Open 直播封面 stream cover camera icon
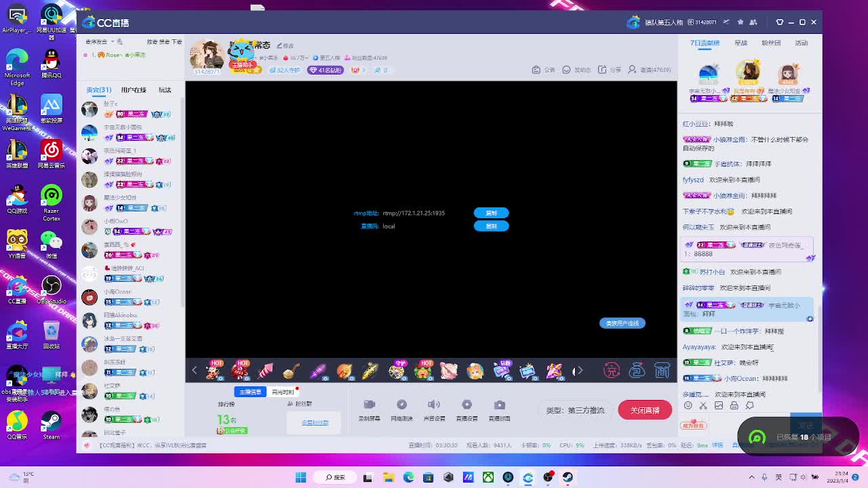 coord(499,410)
